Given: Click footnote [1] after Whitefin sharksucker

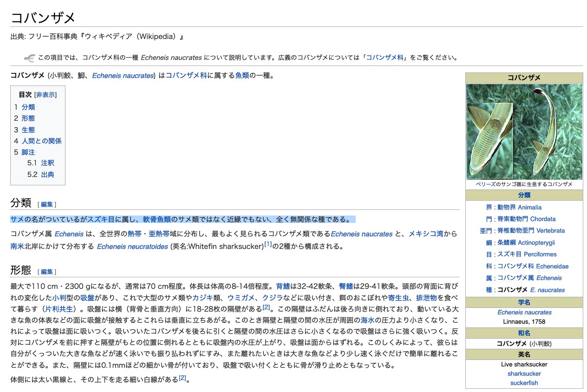Looking at the screenshot, I should (x=268, y=244).
